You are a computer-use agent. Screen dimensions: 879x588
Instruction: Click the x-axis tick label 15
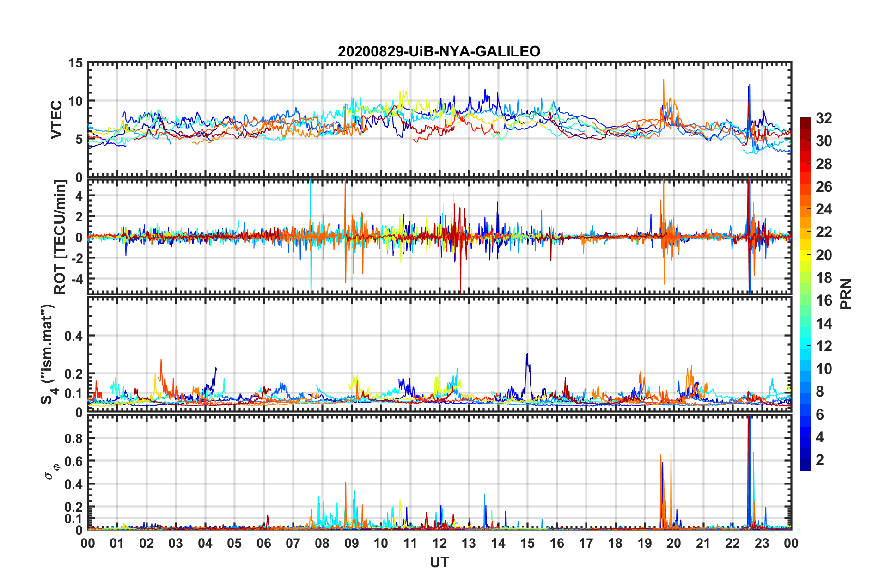[x=527, y=543]
